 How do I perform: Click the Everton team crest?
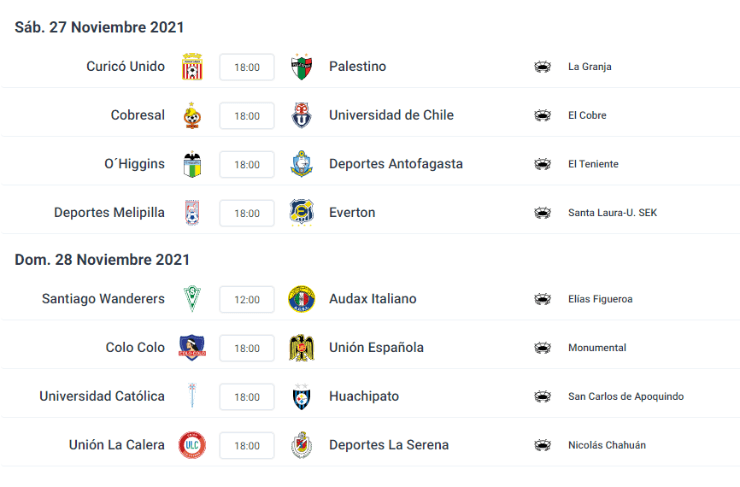tap(302, 212)
